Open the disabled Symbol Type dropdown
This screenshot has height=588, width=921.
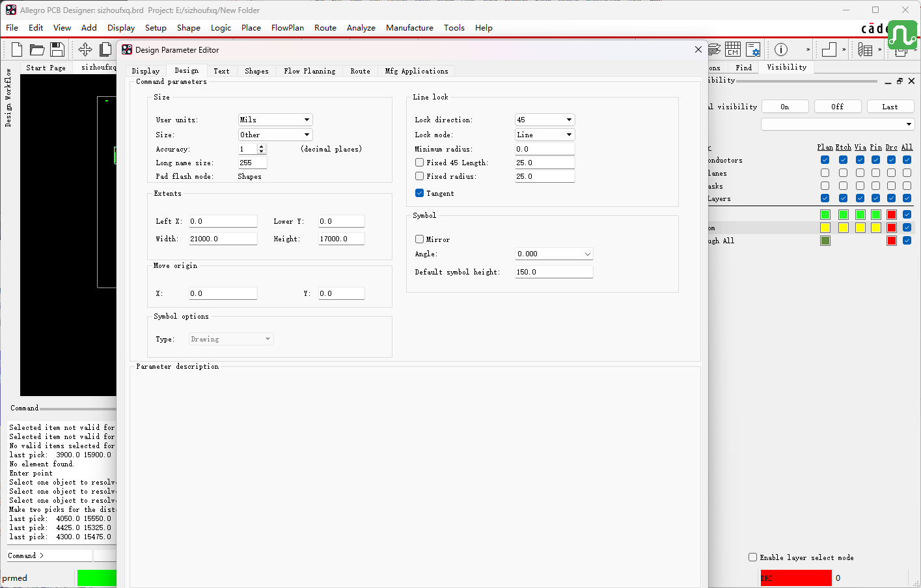pyautogui.click(x=231, y=339)
